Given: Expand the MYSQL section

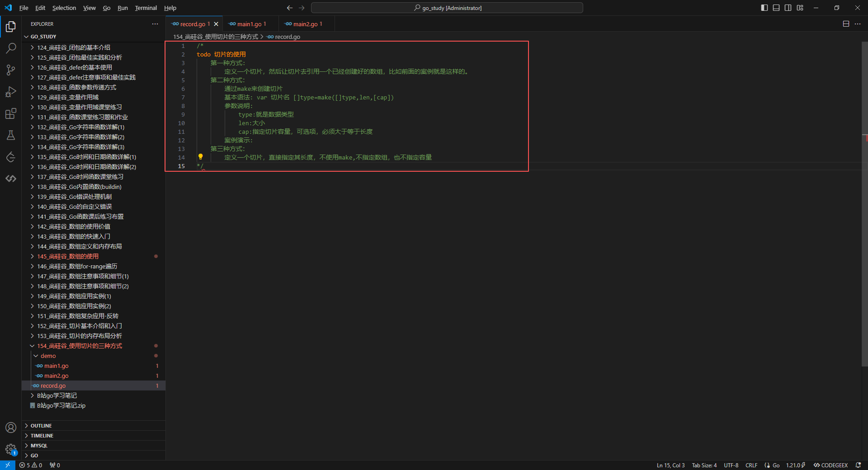Looking at the screenshot, I should [94, 446].
